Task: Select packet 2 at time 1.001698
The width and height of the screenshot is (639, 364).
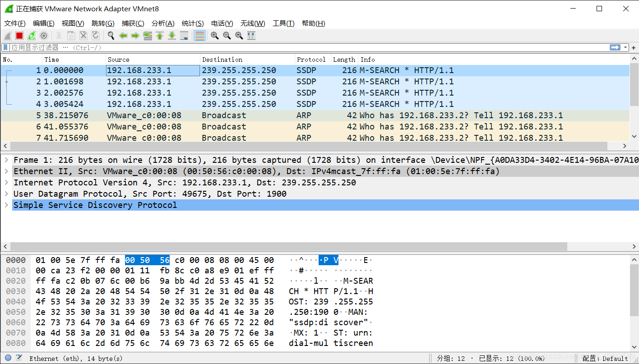Action: pos(315,82)
